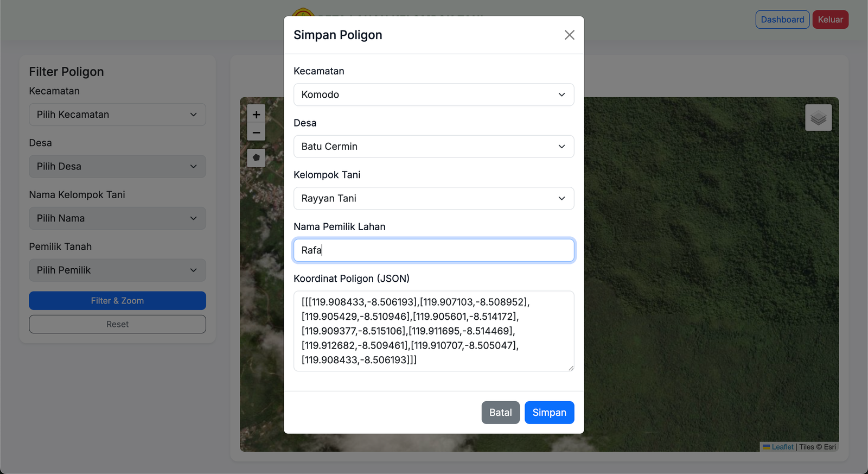The image size is (868, 474).
Task: Click the Koordinat Poligon JSON textarea
Action: tap(433, 331)
